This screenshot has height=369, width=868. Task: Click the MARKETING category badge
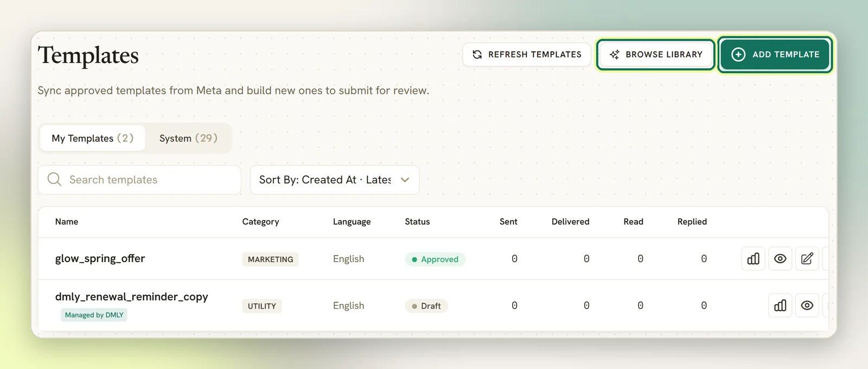pyautogui.click(x=270, y=259)
